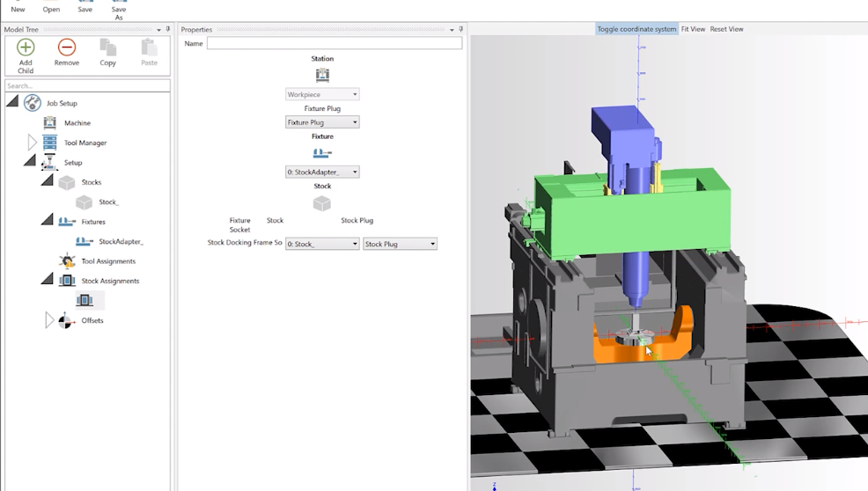The image size is (868, 491).
Task: Select the Stock Assignments icon
Action: pyautogui.click(x=67, y=281)
